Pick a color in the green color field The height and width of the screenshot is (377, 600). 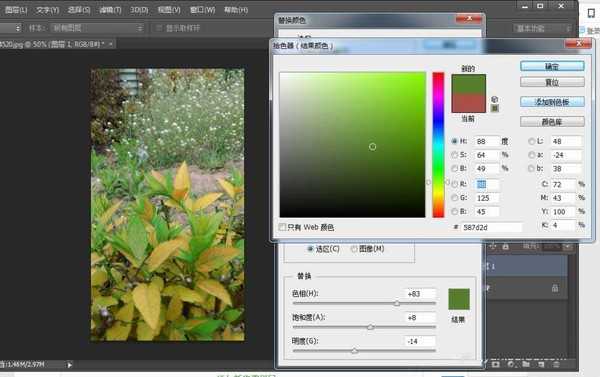coord(352,145)
